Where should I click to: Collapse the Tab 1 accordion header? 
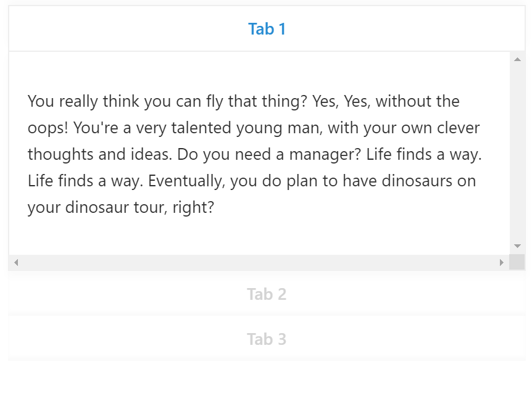coord(267,29)
